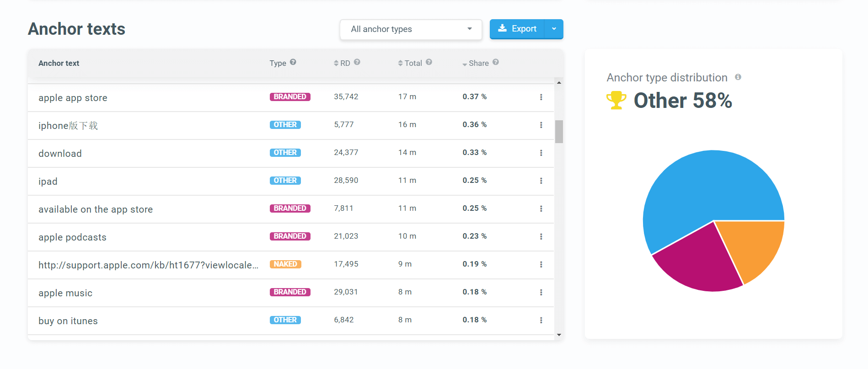Click help icon next to RD column
Viewport: 868px width, 369px height.
click(x=357, y=62)
